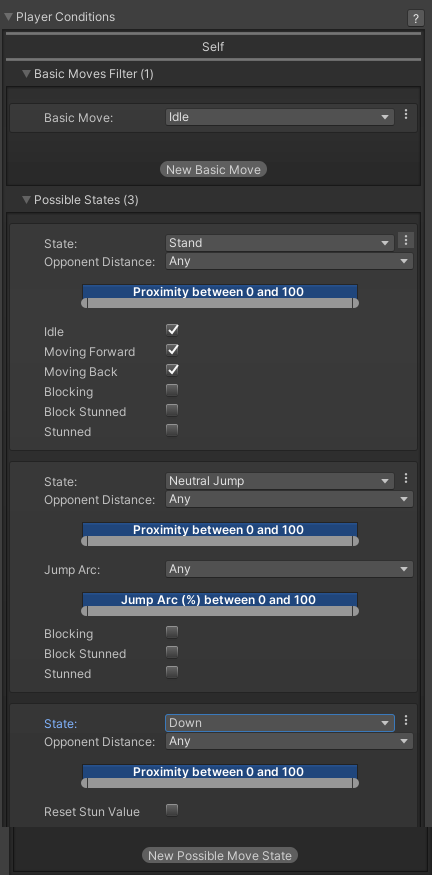Disable the Moving Forward checkbox
The height and width of the screenshot is (875, 432).
pyautogui.click(x=172, y=350)
